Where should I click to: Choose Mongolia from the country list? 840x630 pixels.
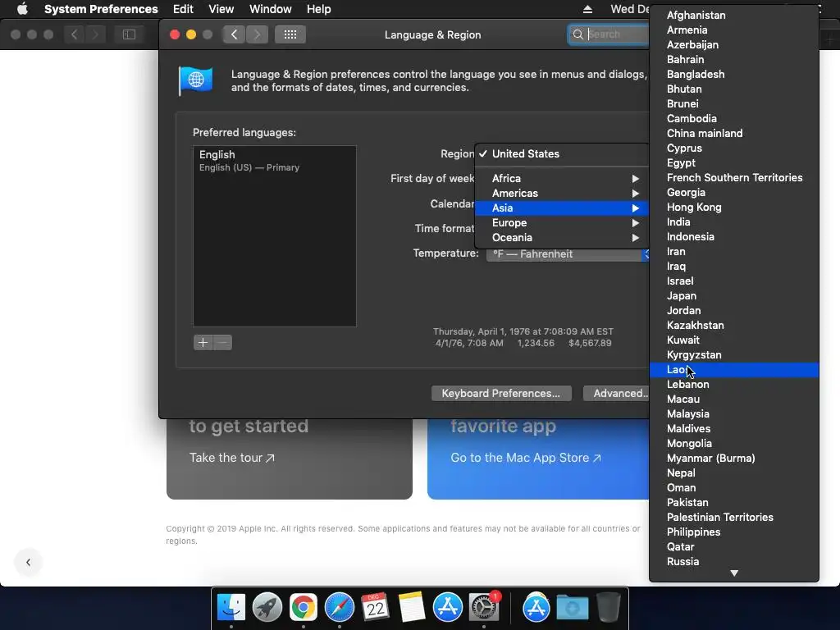point(734,444)
